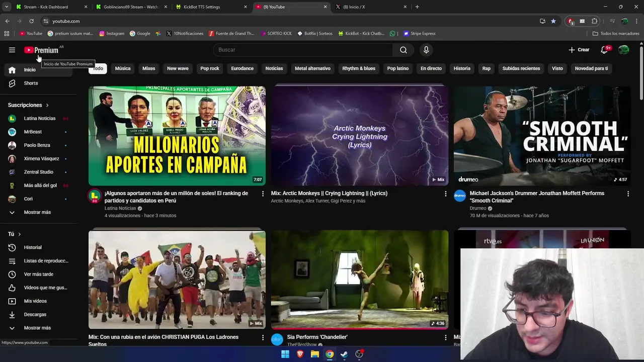The height and width of the screenshot is (362, 644).
Task: Open options for Sia Chandelier video
Action: (445, 337)
